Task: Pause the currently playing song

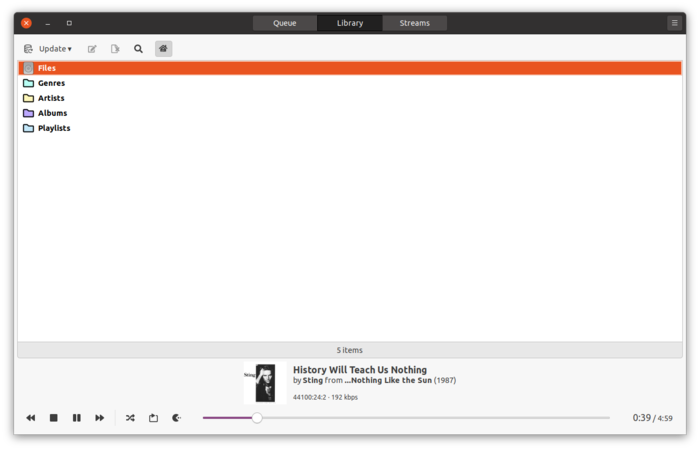Action: [77, 418]
